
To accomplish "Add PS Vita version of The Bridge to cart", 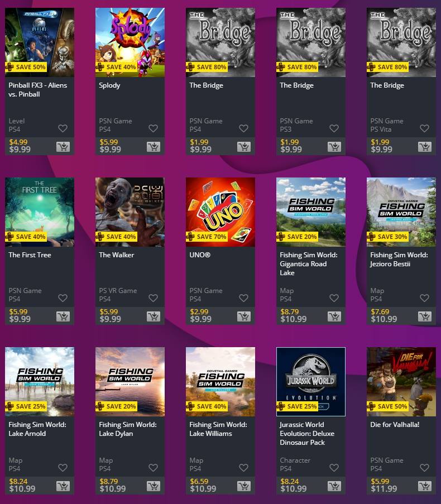I will pyautogui.click(x=425, y=147).
